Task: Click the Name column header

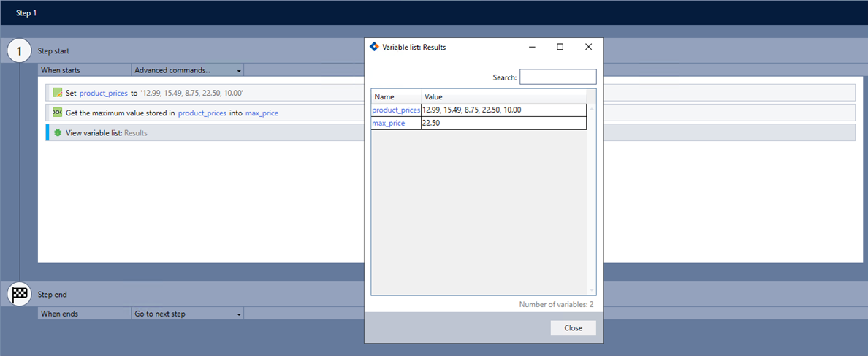Action: [396, 97]
